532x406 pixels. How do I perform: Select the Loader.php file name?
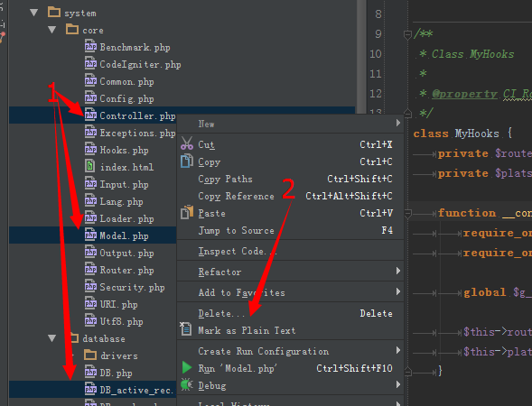[126, 218]
